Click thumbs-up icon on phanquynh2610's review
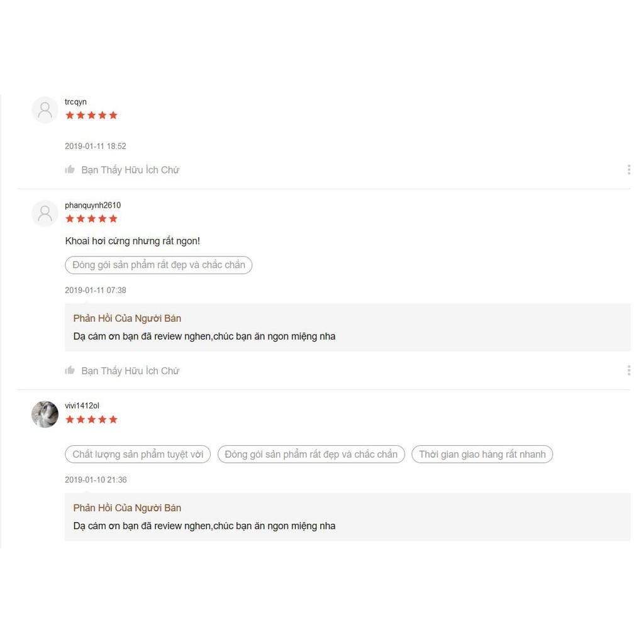Screen dimensions: 644x644 point(70,370)
